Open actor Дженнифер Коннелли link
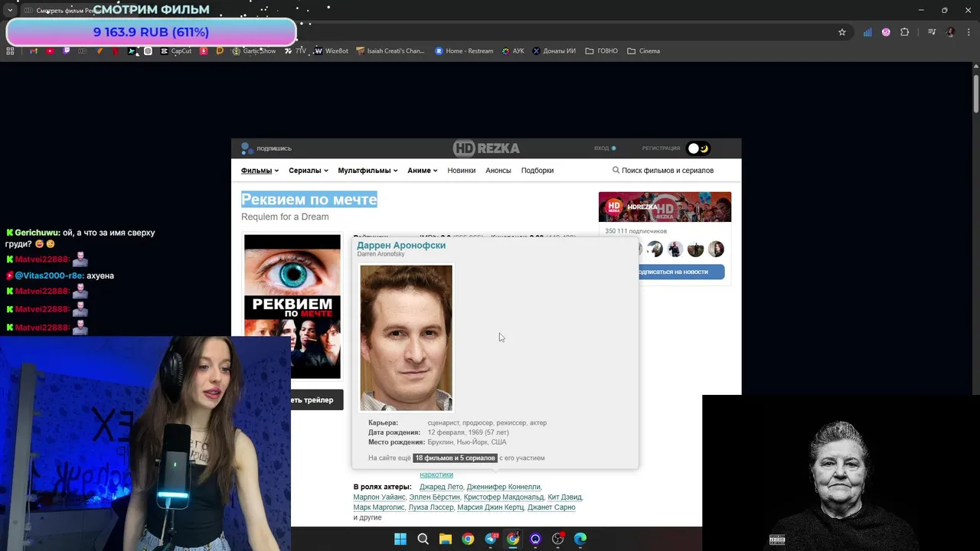Screen dimensions: 980x551 click(x=503, y=487)
